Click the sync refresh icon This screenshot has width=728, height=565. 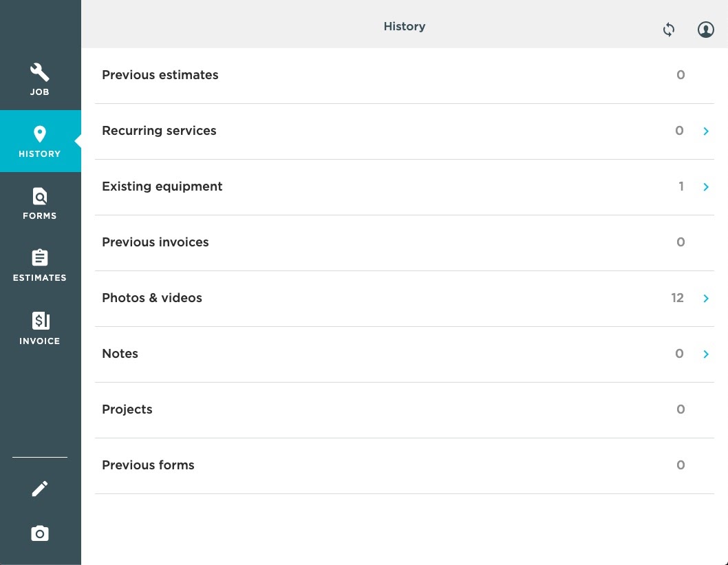(x=669, y=30)
